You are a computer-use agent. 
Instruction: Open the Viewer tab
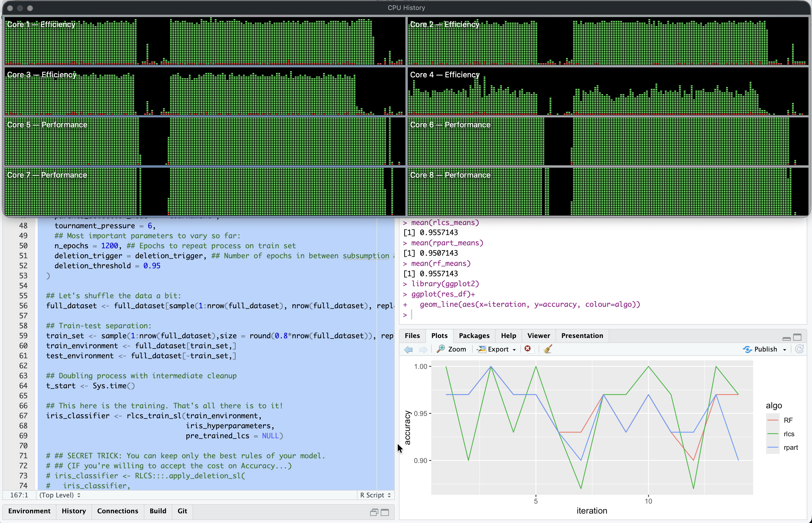[538, 336]
